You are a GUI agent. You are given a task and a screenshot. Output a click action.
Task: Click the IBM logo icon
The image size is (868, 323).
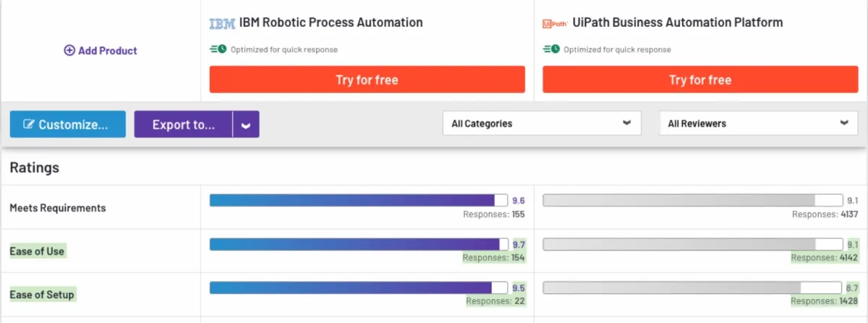pos(222,23)
